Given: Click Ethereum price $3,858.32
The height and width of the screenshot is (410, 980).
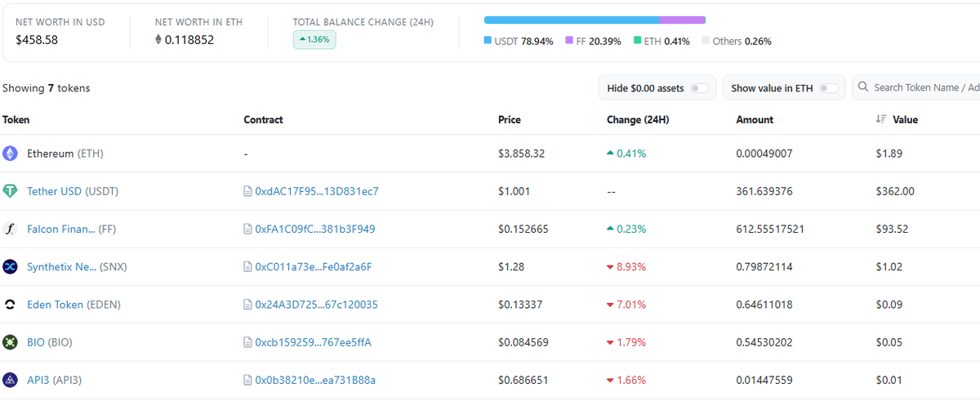Looking at the screenshot, I should click(523, 154).
